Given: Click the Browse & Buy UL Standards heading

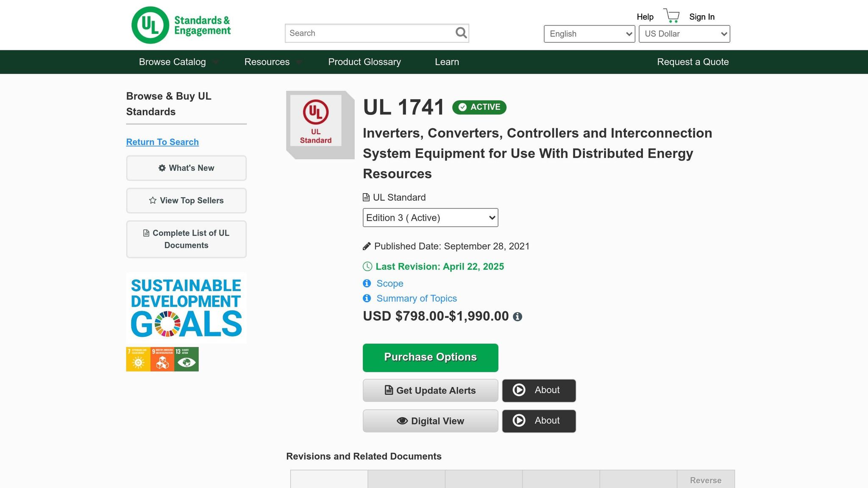Looking at the screenshot, I should pyautogui.click(x=169, y=104).
